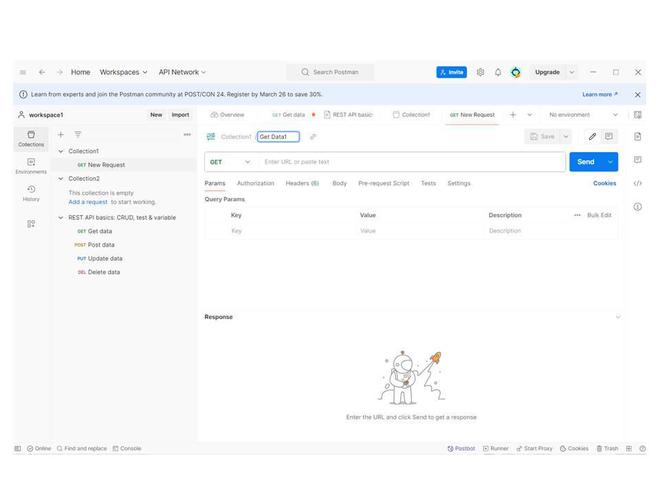The height and width of the screenshot is (495, 660).
Task: Open the Upgrade dropdown arrow
Action: click(572, 72)
